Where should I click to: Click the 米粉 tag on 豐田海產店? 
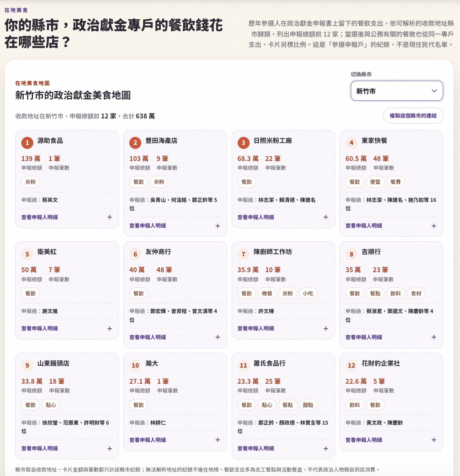(159, 182)
